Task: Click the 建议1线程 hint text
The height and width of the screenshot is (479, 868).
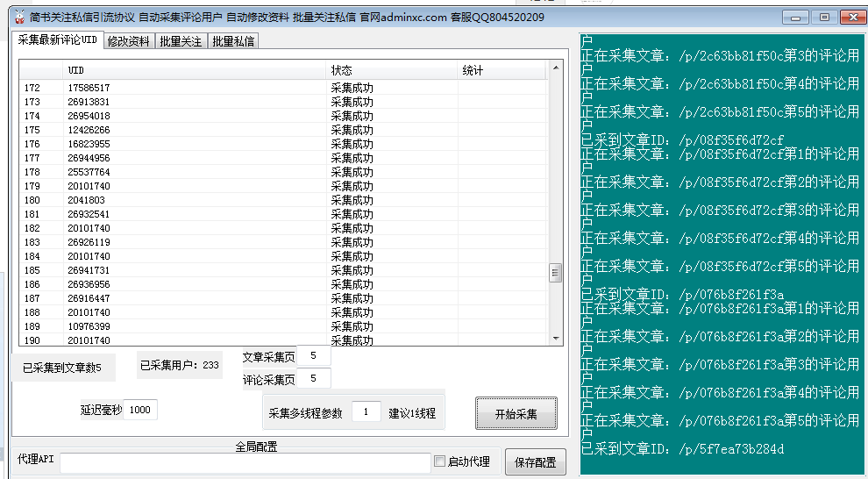Action: pyautogui.click(x=412, y=413)
